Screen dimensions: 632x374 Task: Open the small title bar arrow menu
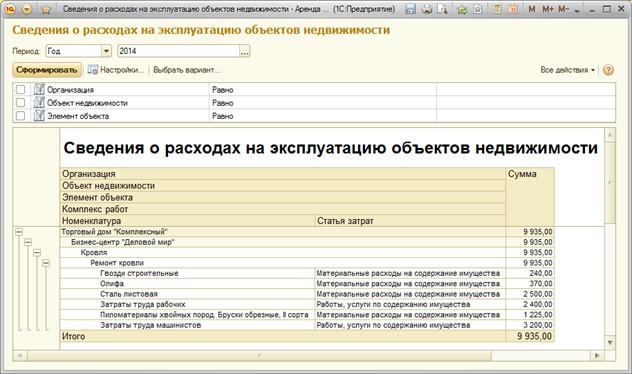(x=577, y=10)
